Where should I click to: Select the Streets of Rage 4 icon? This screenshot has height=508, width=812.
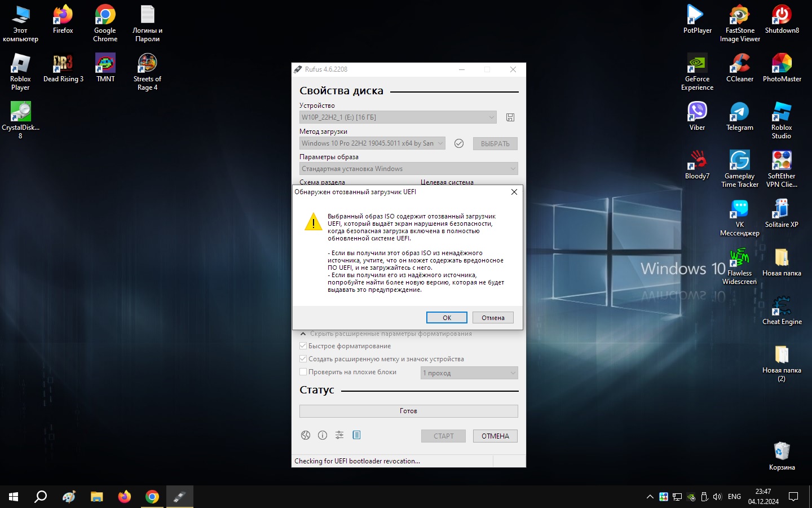click(x=148, y=72)
